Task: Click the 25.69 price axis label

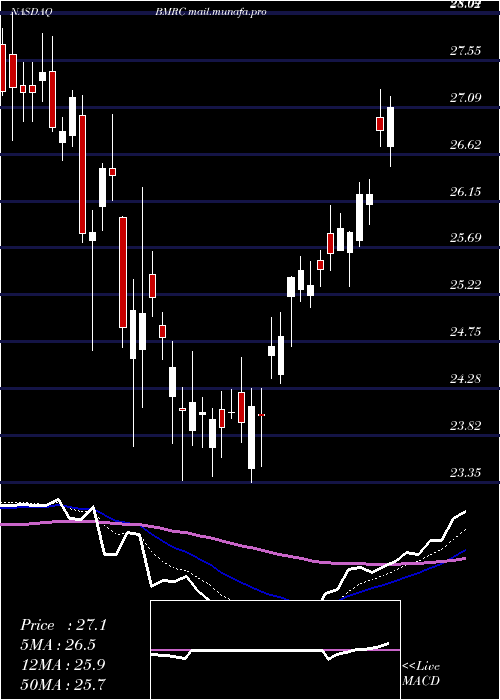Action: point(466,237)
